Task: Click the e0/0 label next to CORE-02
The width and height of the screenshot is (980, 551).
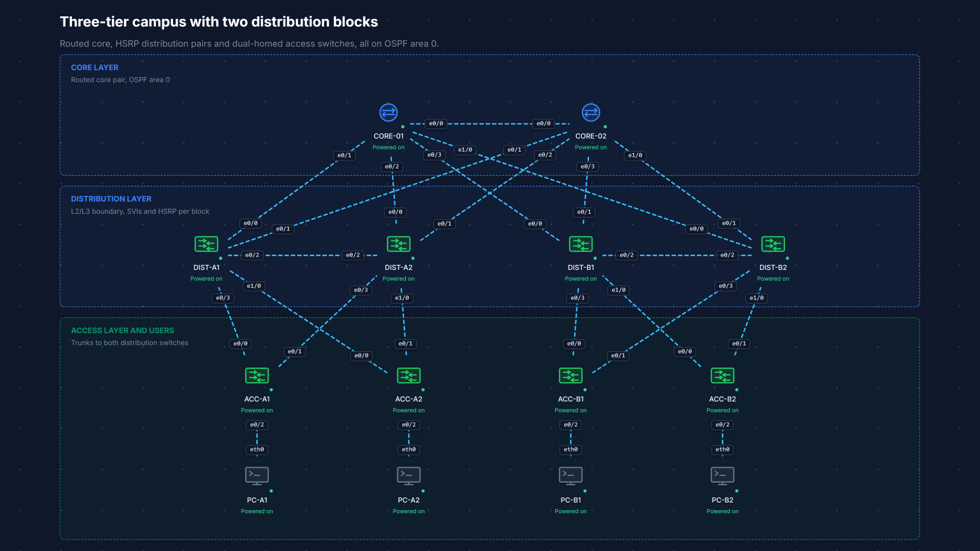Action: coord(544,123)
